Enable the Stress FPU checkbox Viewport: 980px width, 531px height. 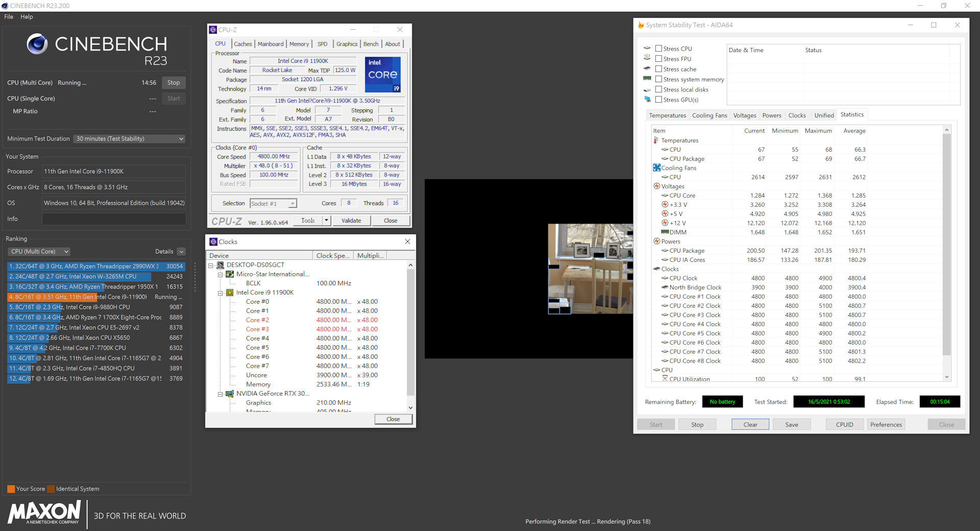659,59
